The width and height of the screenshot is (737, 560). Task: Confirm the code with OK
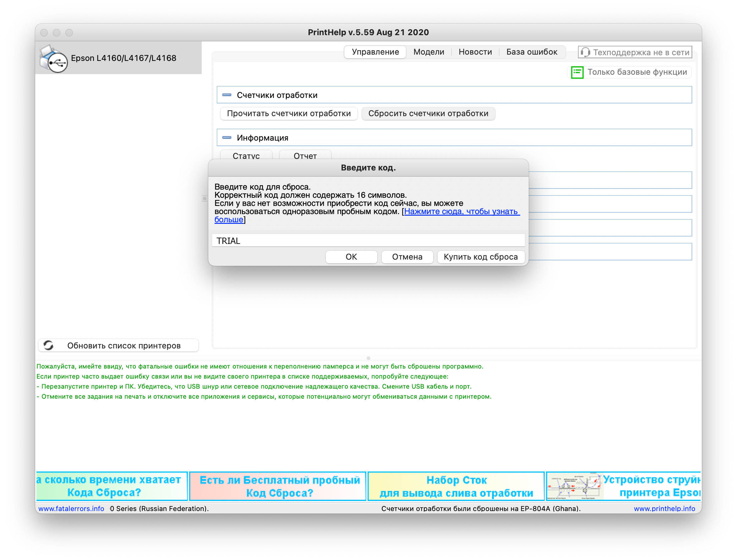[x=351, y=257]
